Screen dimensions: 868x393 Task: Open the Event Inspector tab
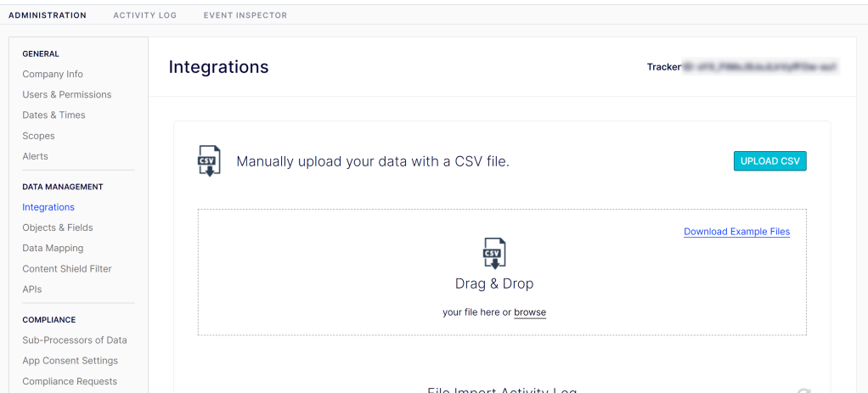tap(245, 15)
